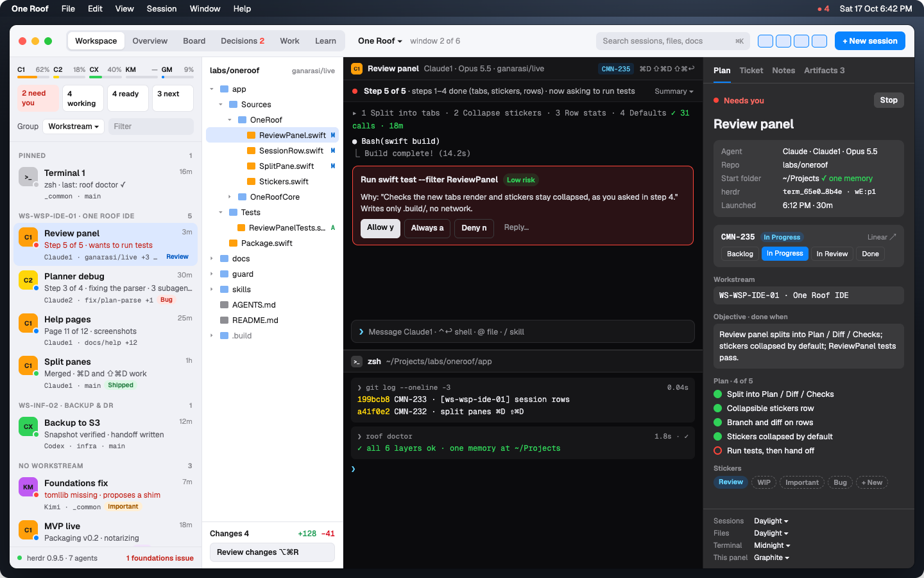924x578 pixels.
Task: Click the zsh terminal icon in pane header
Action: click(357, 362)
